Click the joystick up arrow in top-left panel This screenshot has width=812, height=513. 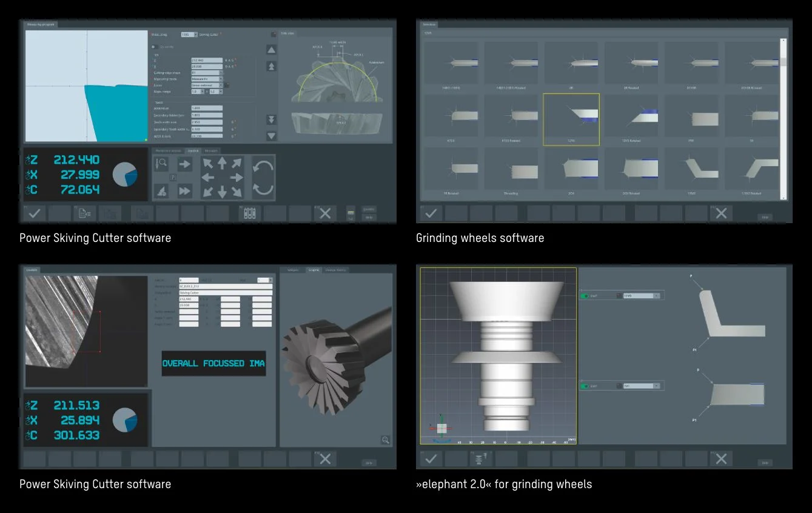(x=222, y=163)
